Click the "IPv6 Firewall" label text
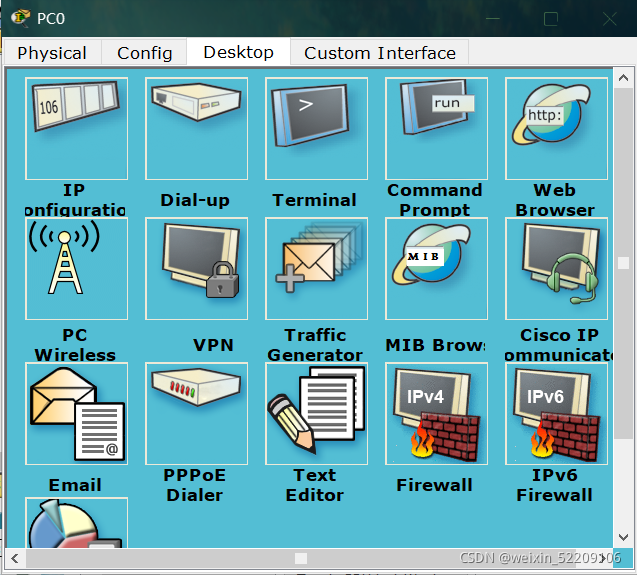Viewport: 637px width, 575px height. tap(555, 485)
